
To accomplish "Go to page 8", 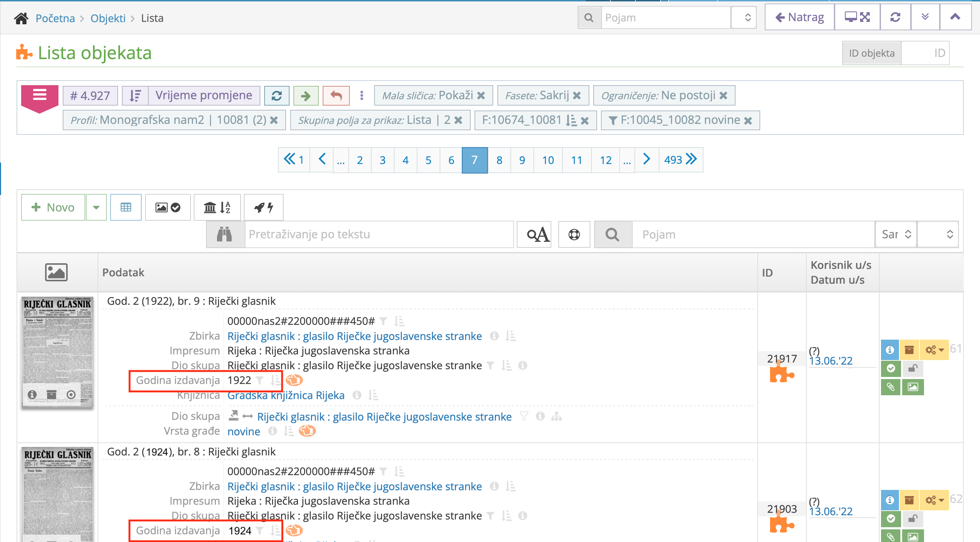I will [499, 160].
